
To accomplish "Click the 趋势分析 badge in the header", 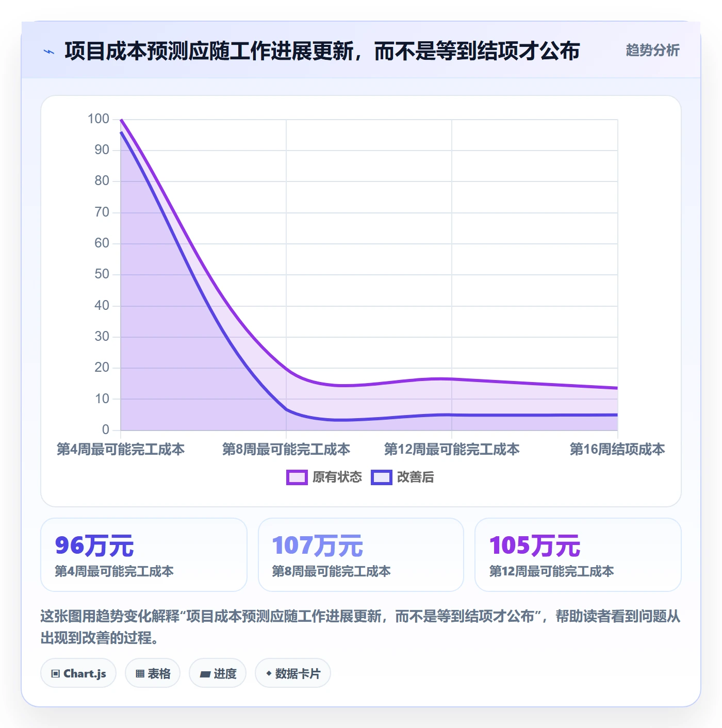I will [x=652, y=50].
